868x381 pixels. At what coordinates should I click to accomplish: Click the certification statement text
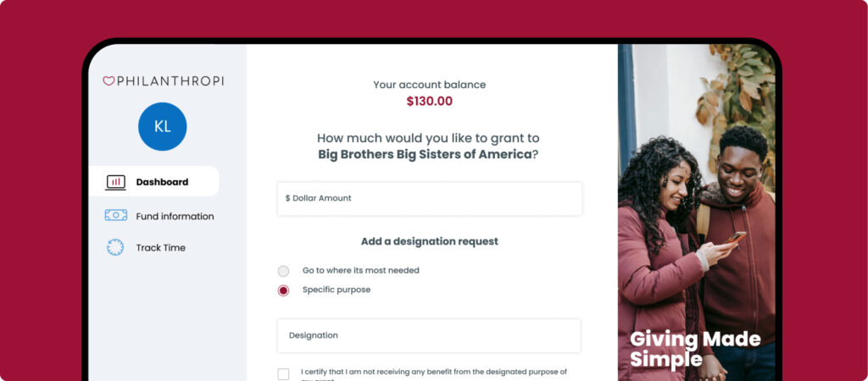click(x=433, y=372)
